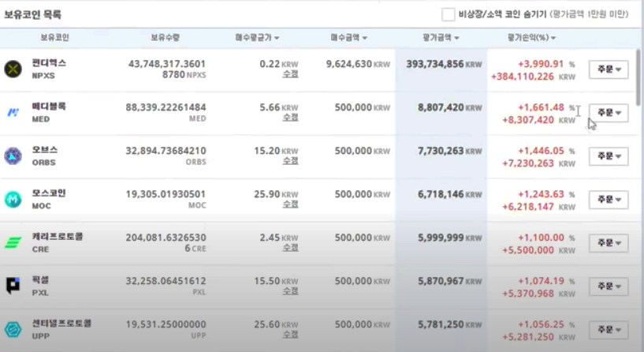
Task: Click the Sentinel Protocol UPP icon
Action: (x=13, y=329)
